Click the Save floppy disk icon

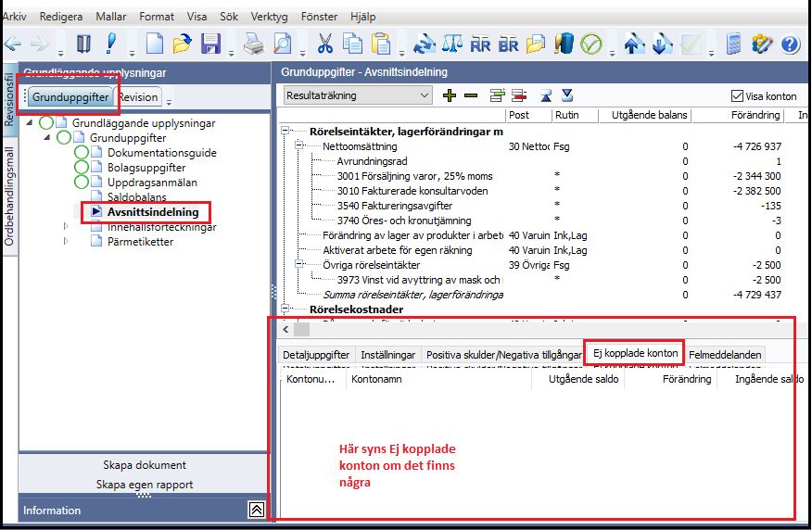[210, 44]
